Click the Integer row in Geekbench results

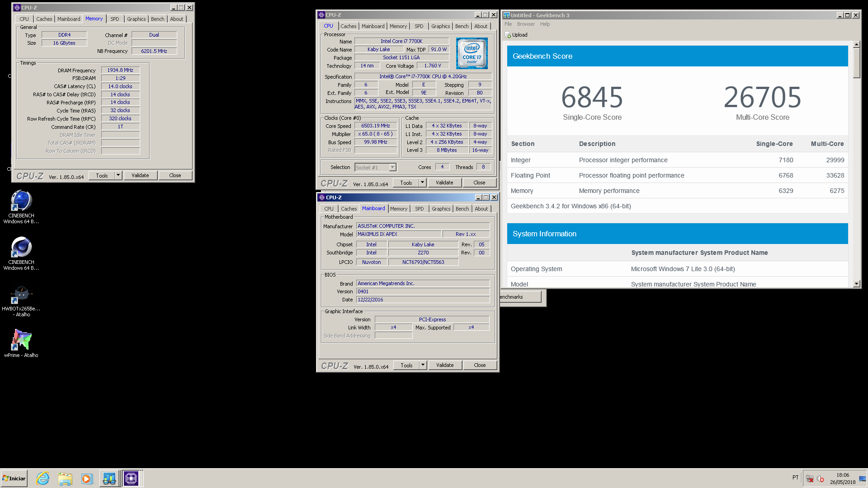pos(677,160)
